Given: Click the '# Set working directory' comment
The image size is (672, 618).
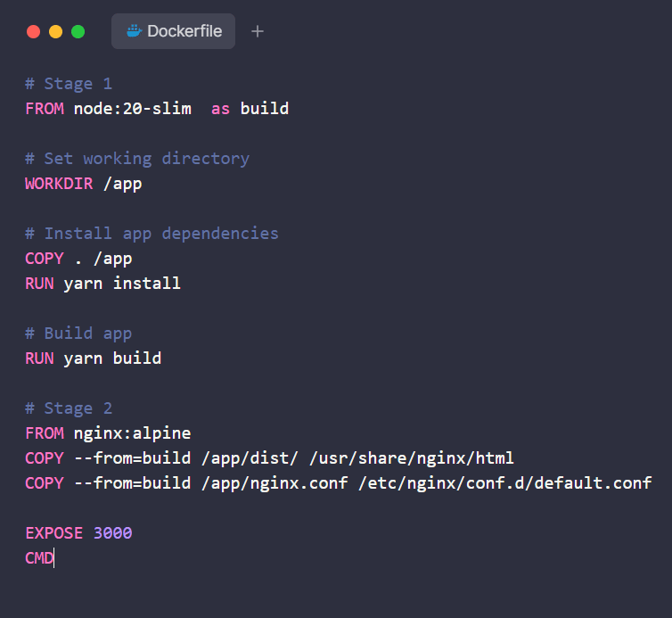Looking at the screenshot, I should [x=137, y=159].
